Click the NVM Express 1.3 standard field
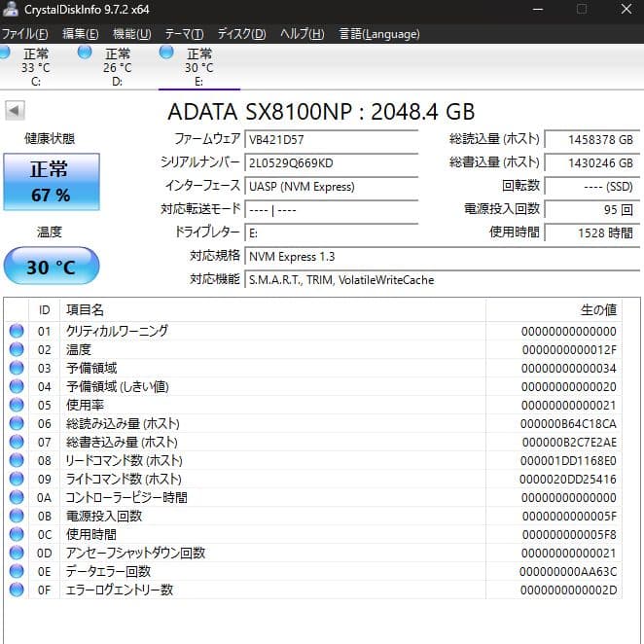Image resolution: width=644 pixels, height=644 pixels. click(443, 257)
